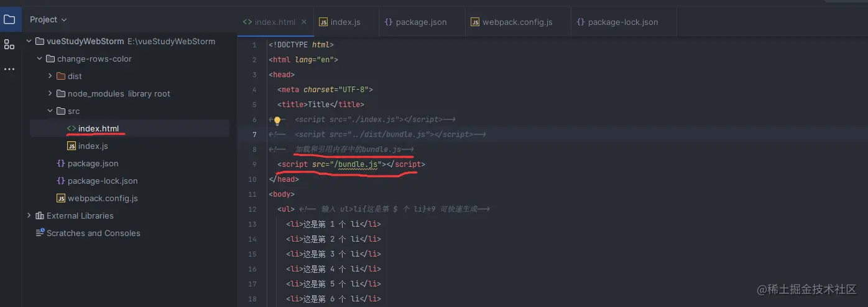Collapse the vueStudyWebStorm root folder
Viewport: 868px width, 307px height.
point(29,41)
